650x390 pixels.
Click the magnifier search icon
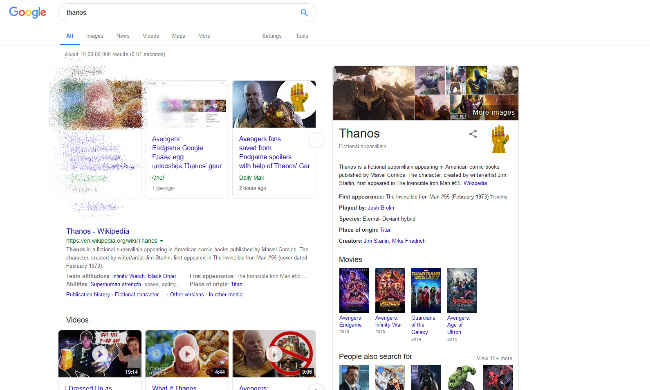[x=304, y=12]
